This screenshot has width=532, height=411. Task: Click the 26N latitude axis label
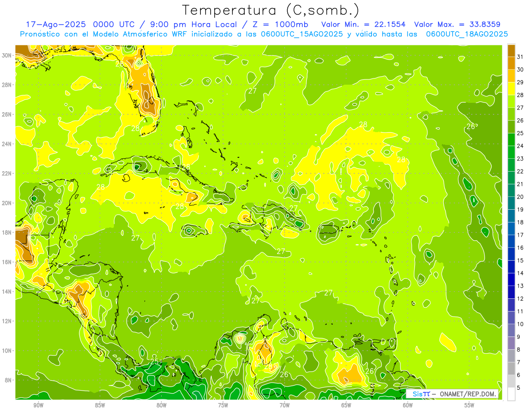[7, 114]
